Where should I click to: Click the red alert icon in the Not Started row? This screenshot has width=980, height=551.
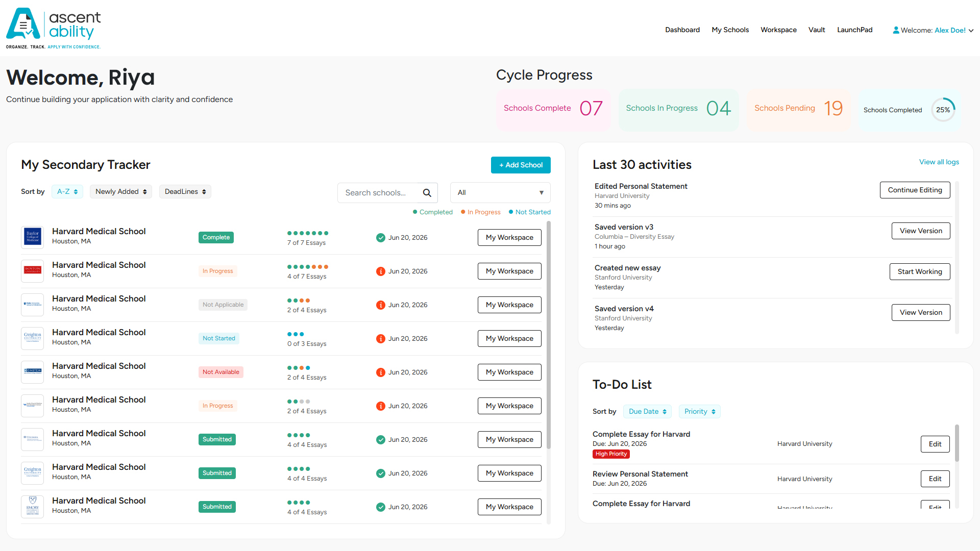(x=381, y=338)
